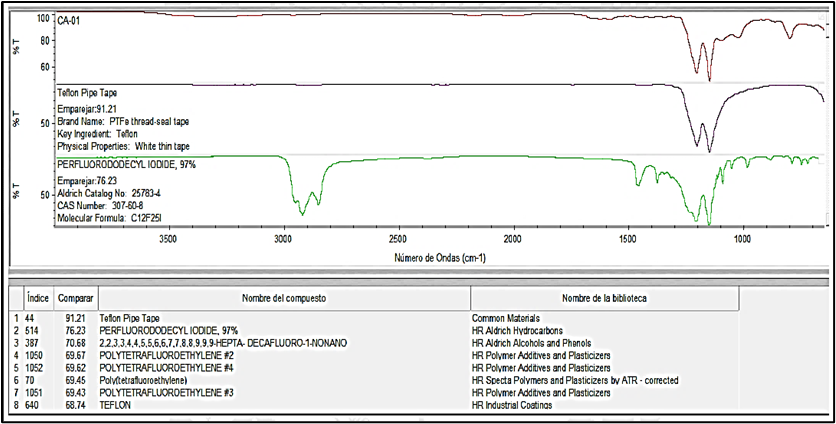Click the 2500 tick on wavenumber axis

coord(397,240)
